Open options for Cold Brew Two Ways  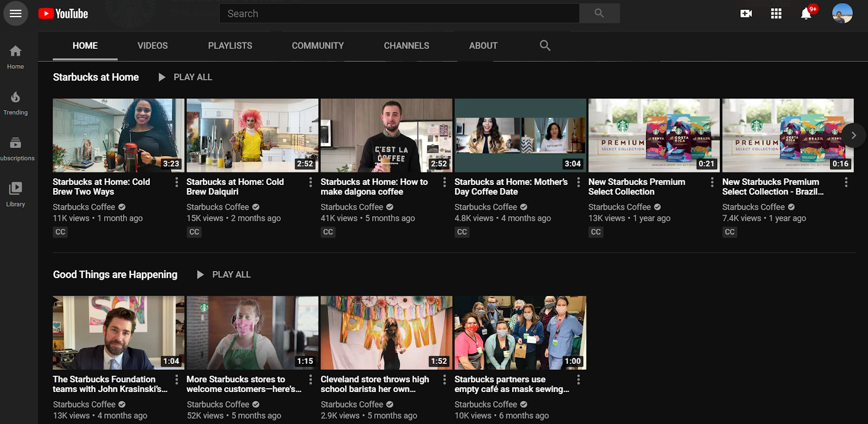176,182
